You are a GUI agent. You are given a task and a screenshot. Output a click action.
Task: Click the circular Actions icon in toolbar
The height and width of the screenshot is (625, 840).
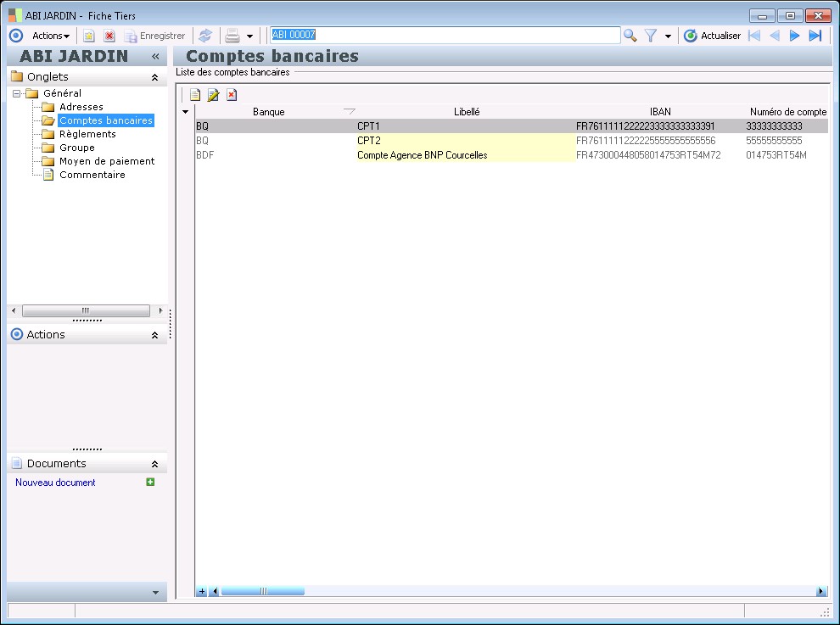[x=17, y=36]
